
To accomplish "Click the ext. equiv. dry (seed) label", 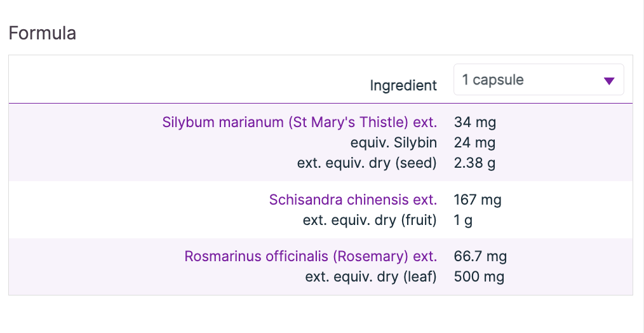I will coord(366,163).
